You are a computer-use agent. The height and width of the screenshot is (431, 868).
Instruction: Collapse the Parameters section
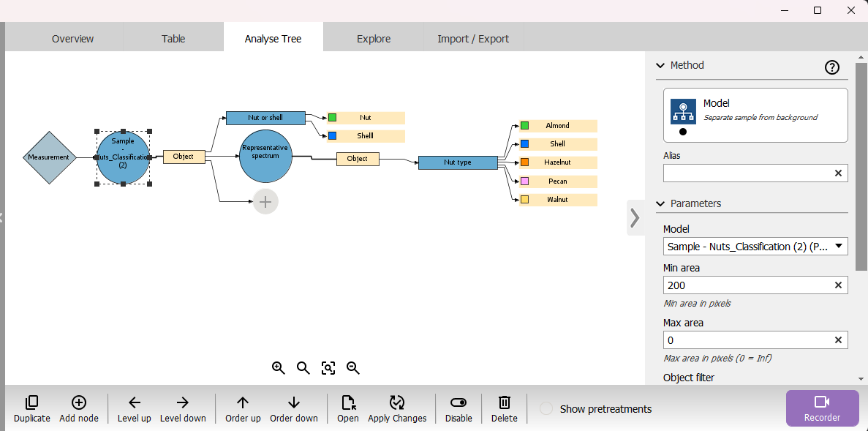click(661, 203)
